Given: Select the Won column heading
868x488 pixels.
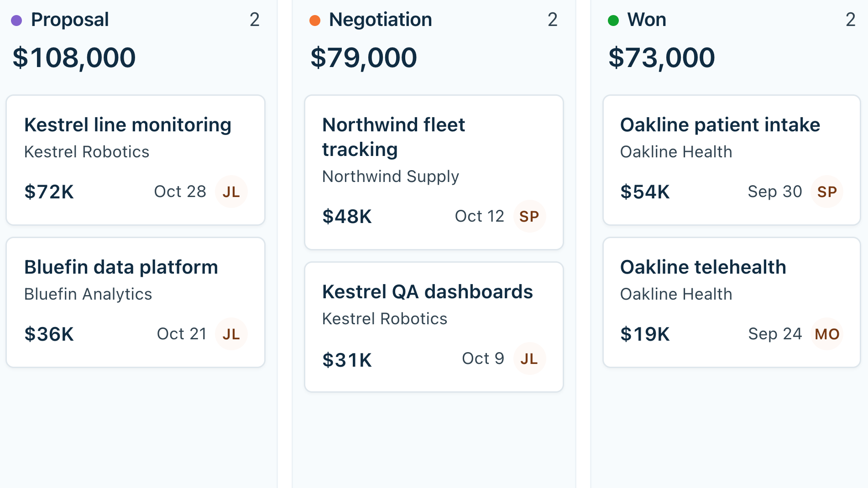Looking at the screenshot, I should tap(647, 20).
